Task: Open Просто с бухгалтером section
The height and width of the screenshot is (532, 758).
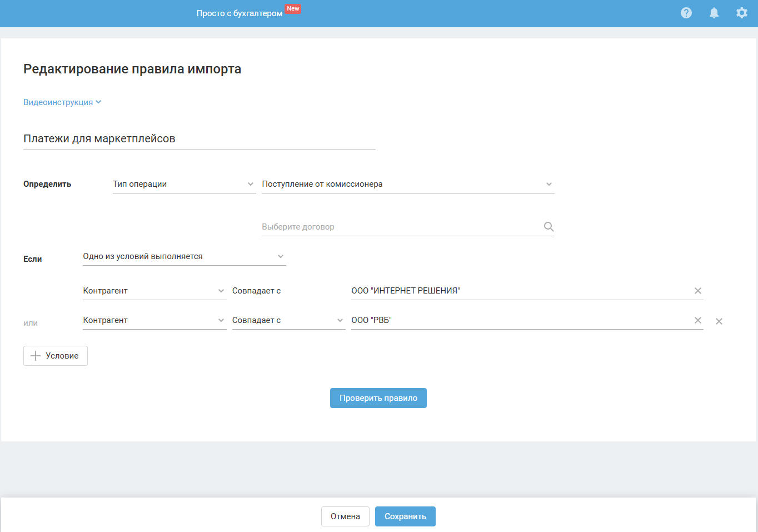Action: click(240, 13)
